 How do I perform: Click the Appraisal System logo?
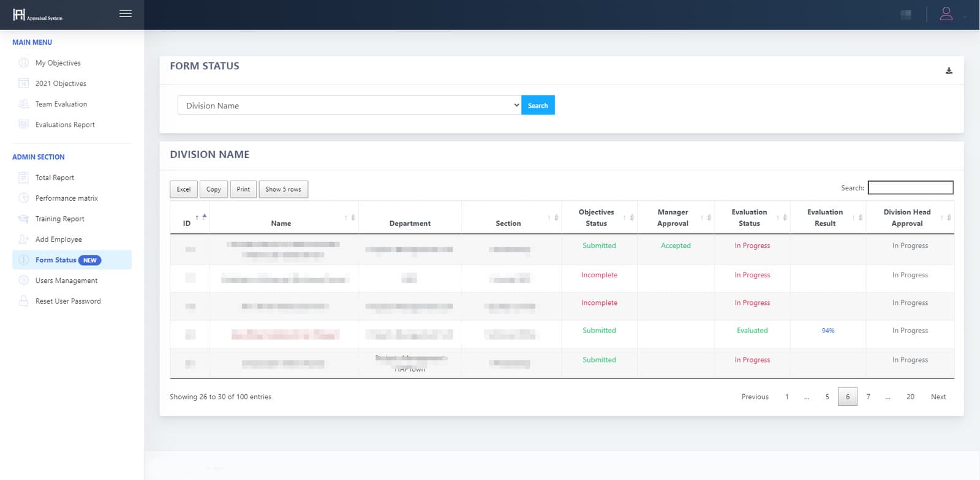click(x=38, y=15)
